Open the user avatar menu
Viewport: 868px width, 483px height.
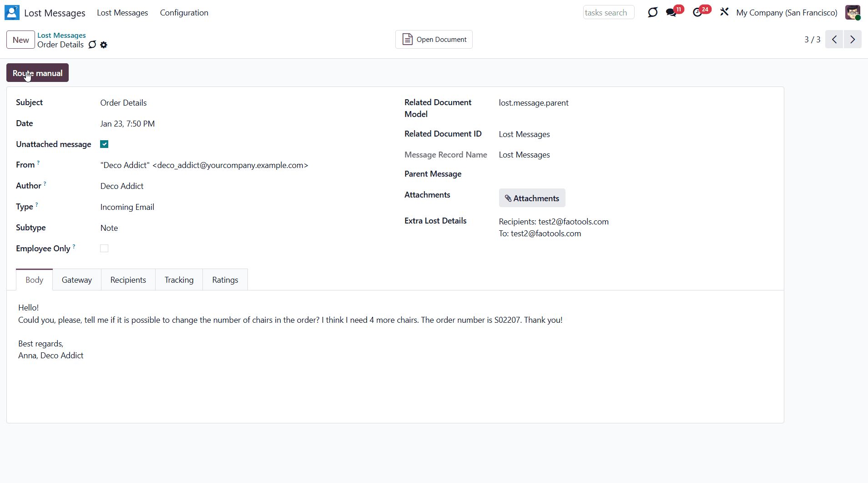pyautogui.click(x=852, y=12)
